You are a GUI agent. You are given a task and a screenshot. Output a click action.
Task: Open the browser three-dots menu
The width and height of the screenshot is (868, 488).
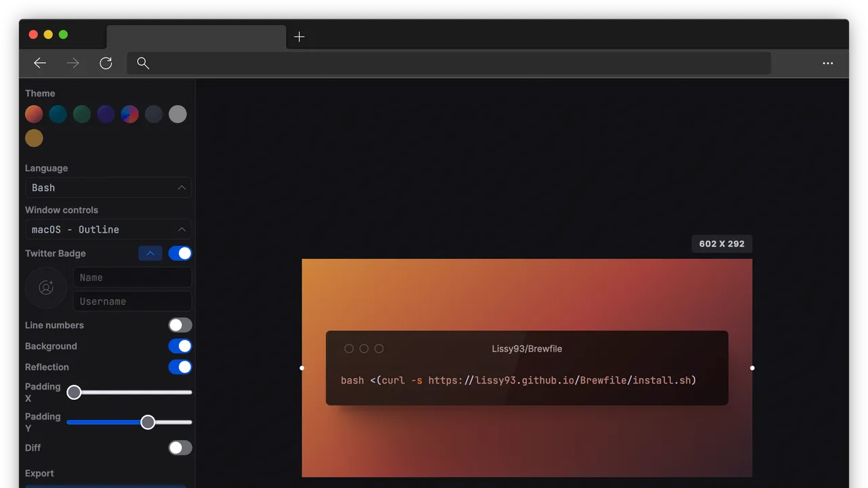pos(828,63)
